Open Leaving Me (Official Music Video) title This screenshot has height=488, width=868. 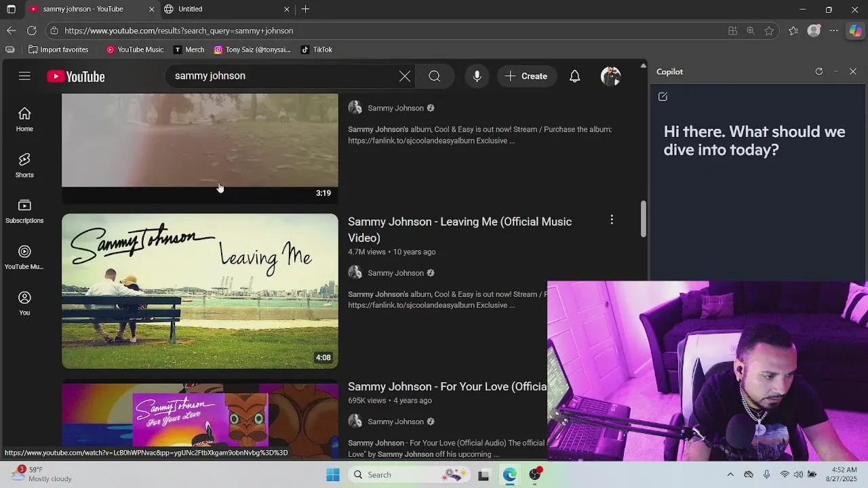(460, 230)
